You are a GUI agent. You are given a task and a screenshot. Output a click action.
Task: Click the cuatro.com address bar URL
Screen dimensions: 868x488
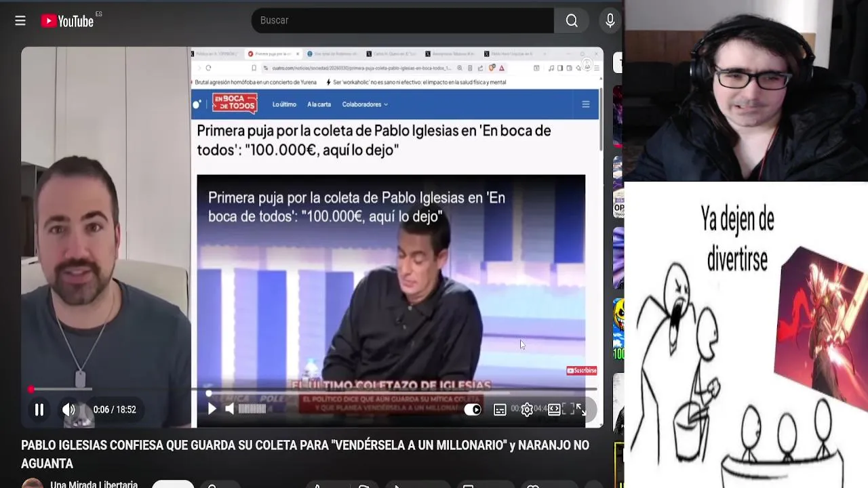361,68
